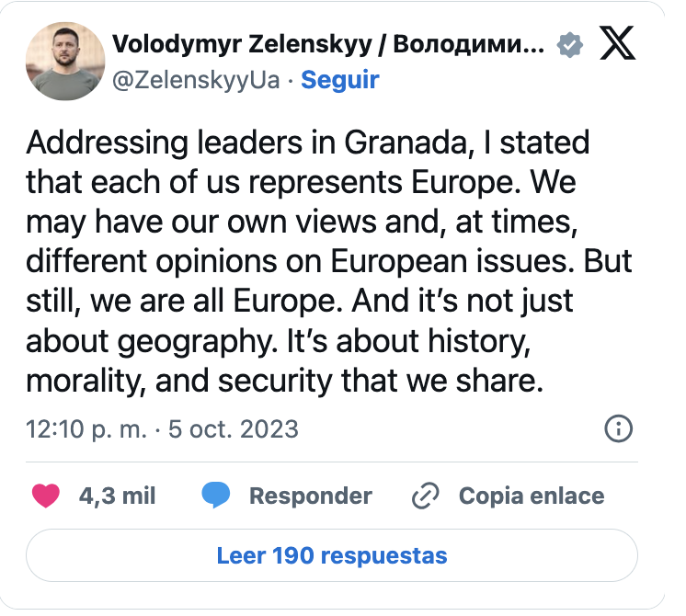Click the chain link copy icon
Image resolution: width=686 pixels, height=616 pixels.
[x=425, y=496]
